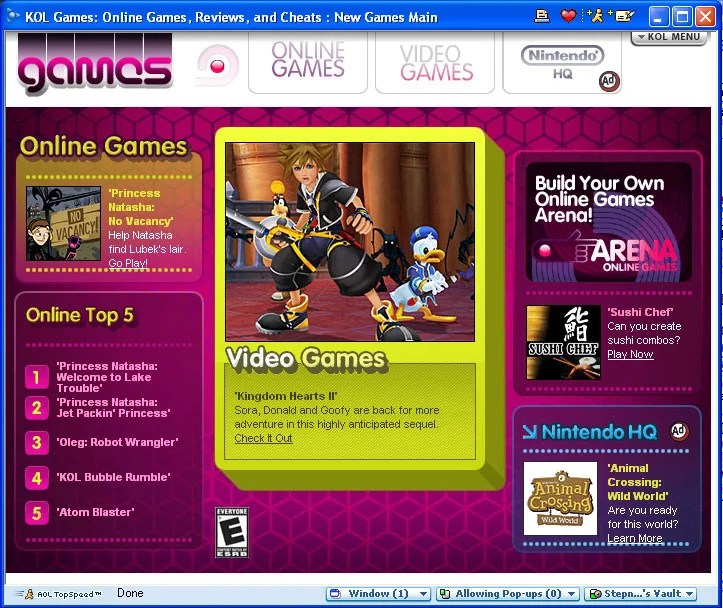Click the pink circular button beside games logo
Image resolution: width=723 pixels, height=608 pixels.
click(x=217, y=66)
